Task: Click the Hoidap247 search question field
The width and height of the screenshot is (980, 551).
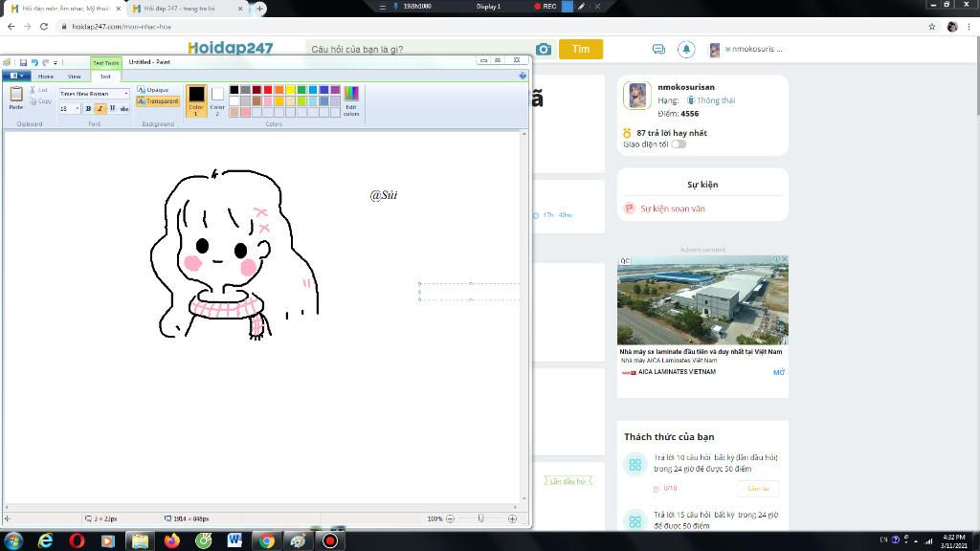Action: click(x=421, y=50)
